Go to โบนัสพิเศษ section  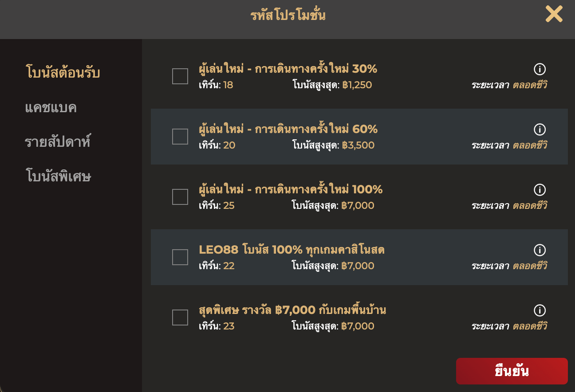(x=58, y=177)
